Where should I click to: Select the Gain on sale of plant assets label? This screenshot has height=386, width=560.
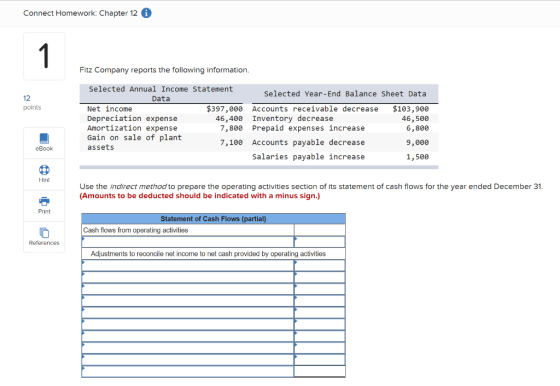click(x=134, y=142)
